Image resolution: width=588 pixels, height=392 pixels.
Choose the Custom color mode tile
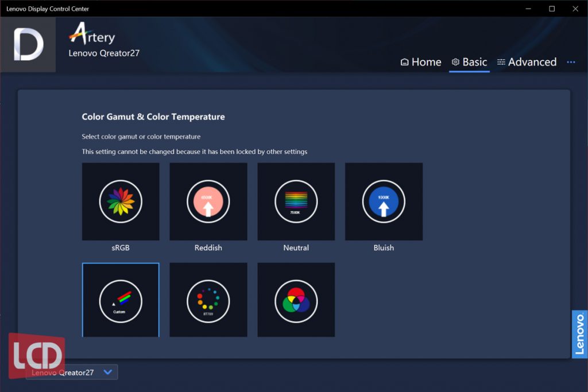click(x=121, y=300)
